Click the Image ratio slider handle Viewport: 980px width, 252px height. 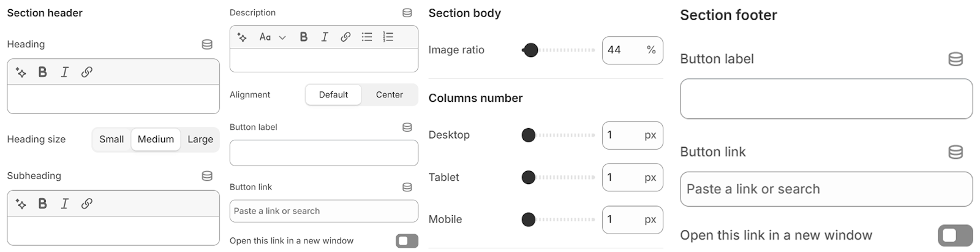tap(530, 50)
